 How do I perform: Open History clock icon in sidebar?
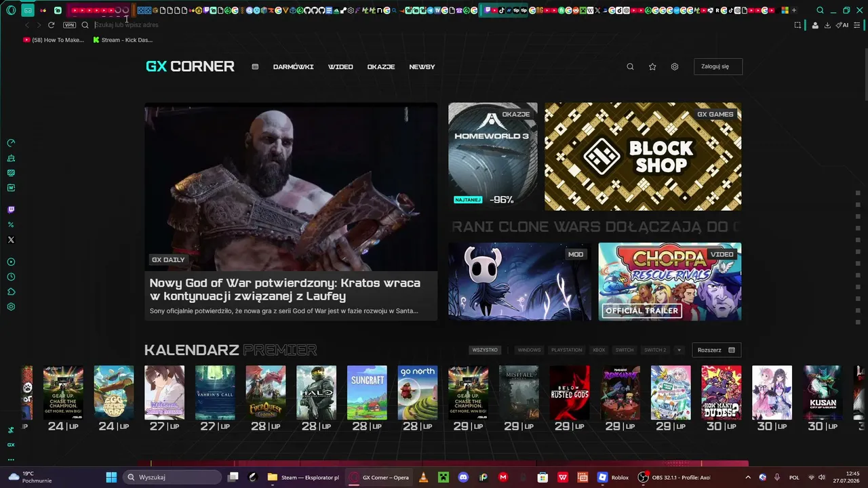pos(11,277)
